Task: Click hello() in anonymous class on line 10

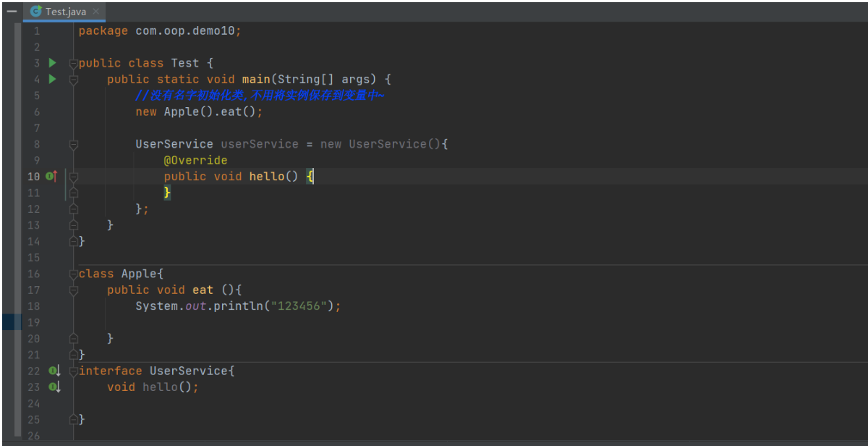Action: click(x=273, y=176)
